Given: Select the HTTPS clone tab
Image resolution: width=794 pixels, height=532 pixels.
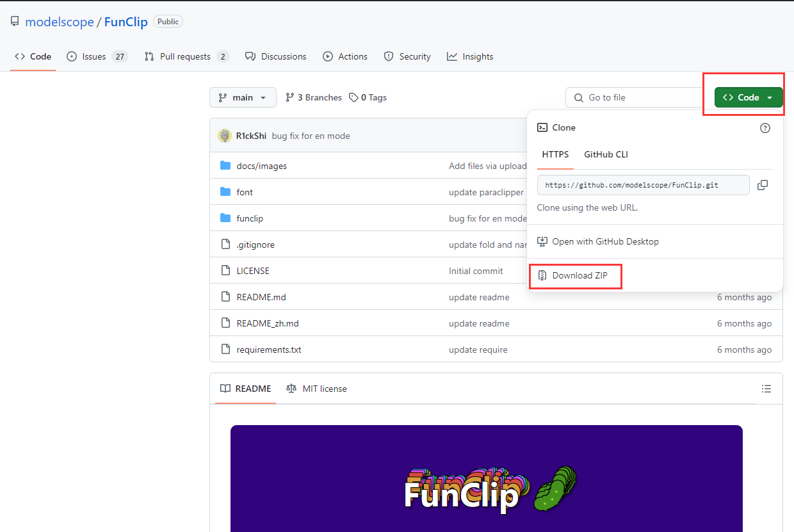Looking at the screenshot, I should pos(555,154).
